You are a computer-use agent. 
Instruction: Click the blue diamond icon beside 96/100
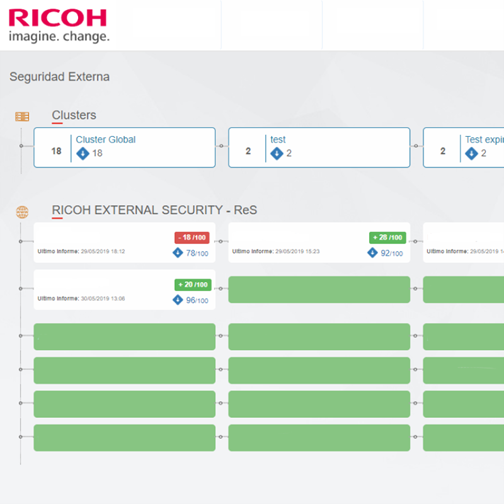[178, 300]
